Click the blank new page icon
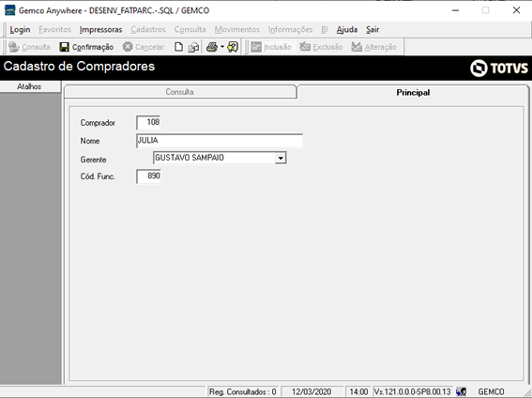 (x=178, y=47)
